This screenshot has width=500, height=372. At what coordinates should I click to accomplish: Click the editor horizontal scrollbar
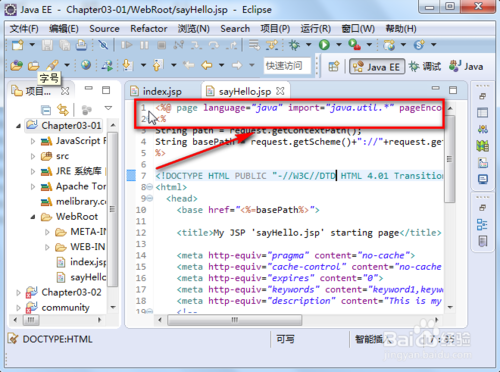click(x=235, y=320)
